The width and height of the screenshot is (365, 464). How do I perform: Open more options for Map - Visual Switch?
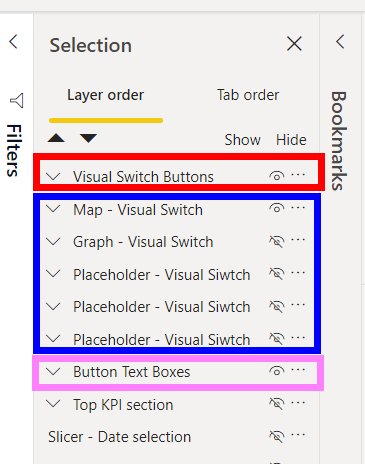tap(298, 208)
